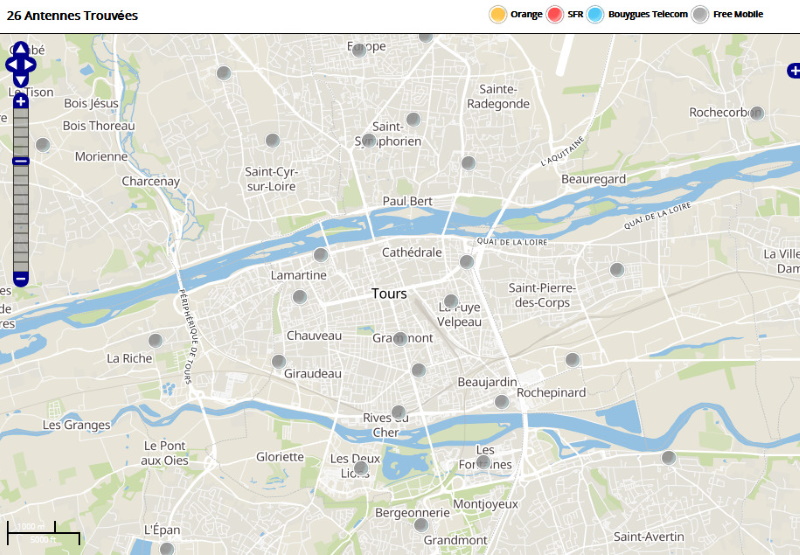Click the antenna marker near Saint-Cyr-sur-Loire

tap(272, 140)
